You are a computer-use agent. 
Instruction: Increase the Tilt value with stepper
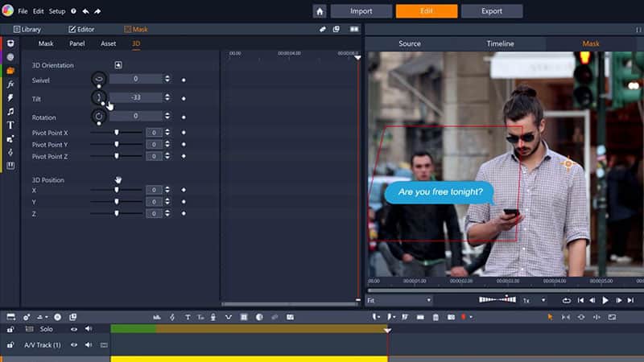click(167, 95)
